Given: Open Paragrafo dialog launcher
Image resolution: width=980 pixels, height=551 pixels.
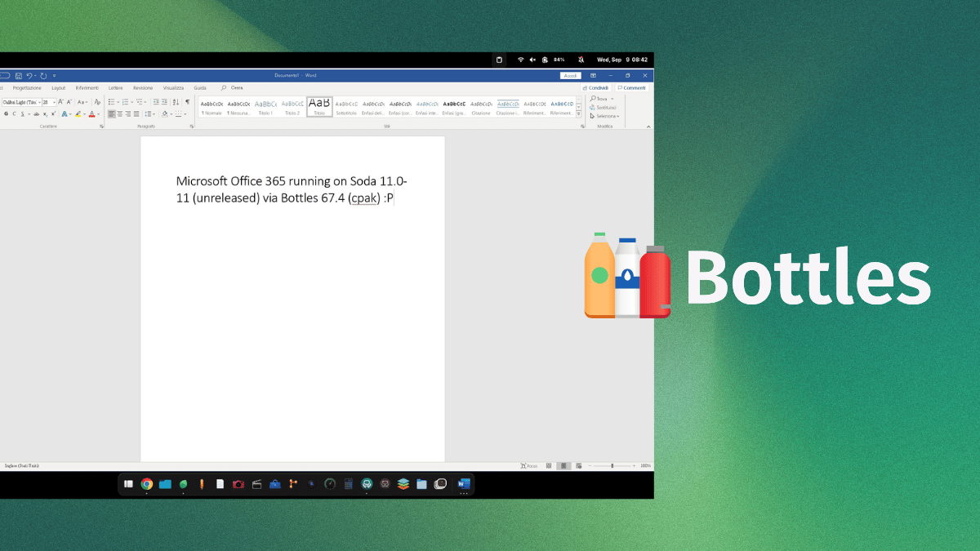Looking at the screenshot, I should click(x=192, y=127).
